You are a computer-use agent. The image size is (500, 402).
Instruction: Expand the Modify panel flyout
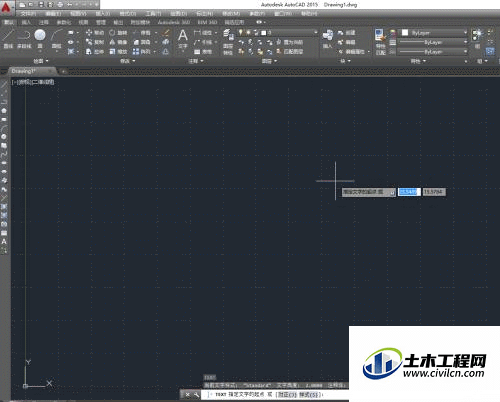(128, 61)
